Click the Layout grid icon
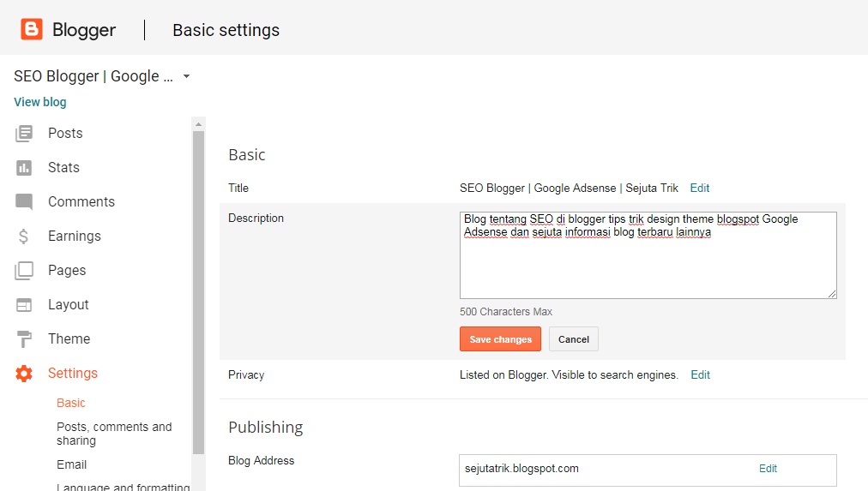The width and height of the screenshot is (868, 491). pos(24,305)
